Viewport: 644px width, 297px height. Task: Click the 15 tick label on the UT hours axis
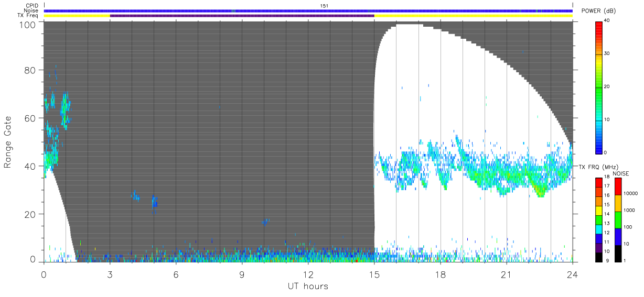click(x=374, y=274)
